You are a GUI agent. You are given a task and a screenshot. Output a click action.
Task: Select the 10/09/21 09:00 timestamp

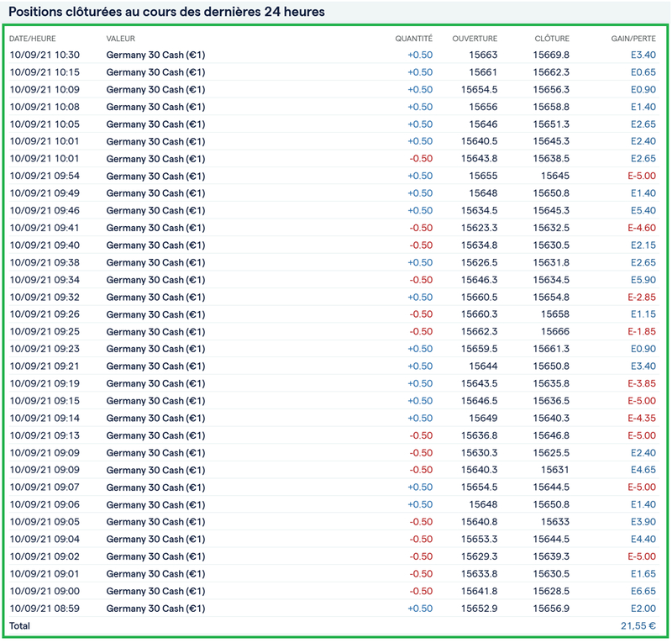click(x=45, y=591)
